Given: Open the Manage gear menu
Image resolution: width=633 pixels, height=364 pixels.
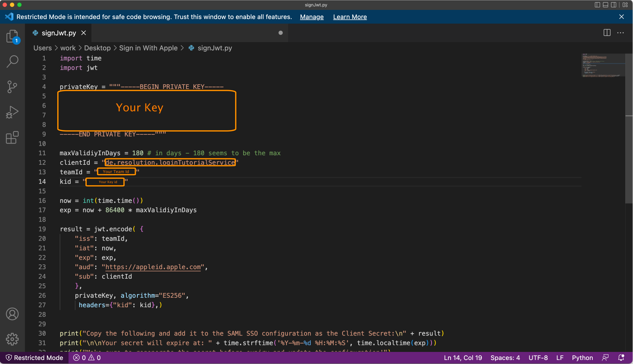Looking at the screenshot, I should pos(12,339).
